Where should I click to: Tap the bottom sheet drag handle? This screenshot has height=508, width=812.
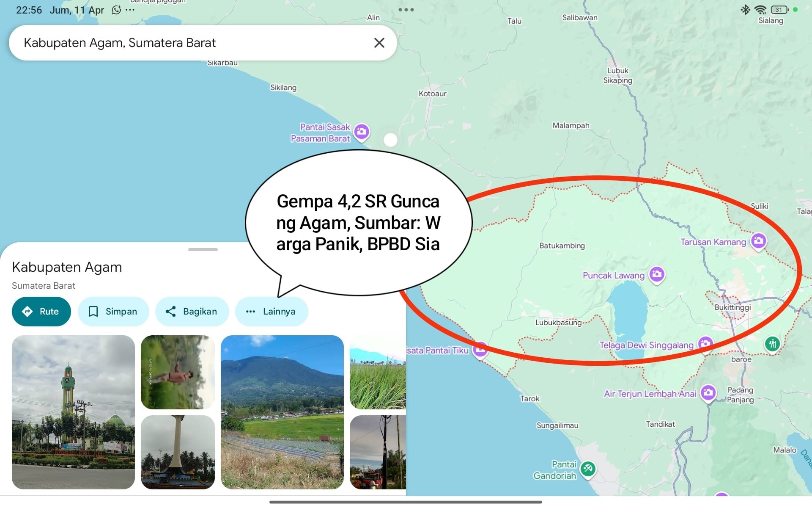click(x=203, y=249)
